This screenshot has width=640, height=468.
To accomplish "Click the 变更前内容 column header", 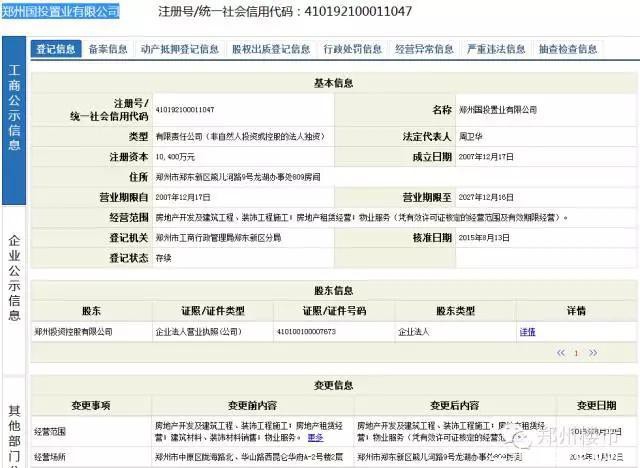I will coord(252,406).
